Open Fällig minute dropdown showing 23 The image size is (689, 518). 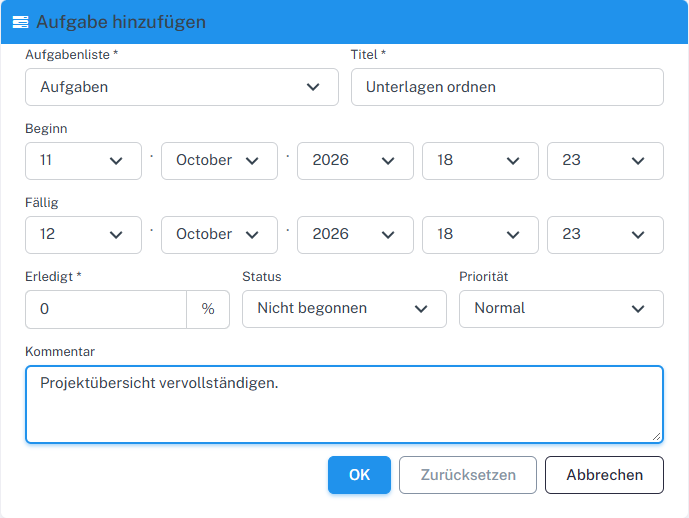tap(605, 235)
